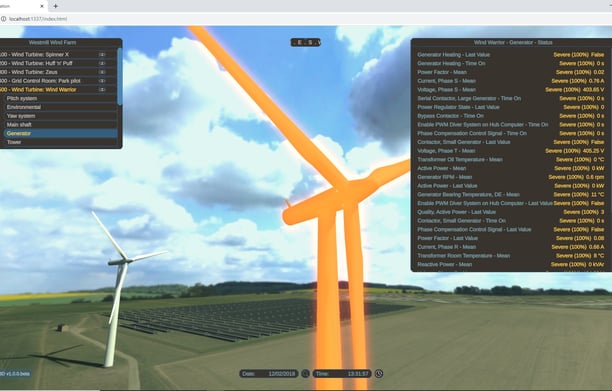Click Contactor, Small Generator - Last Value row

tap(511, 142)
